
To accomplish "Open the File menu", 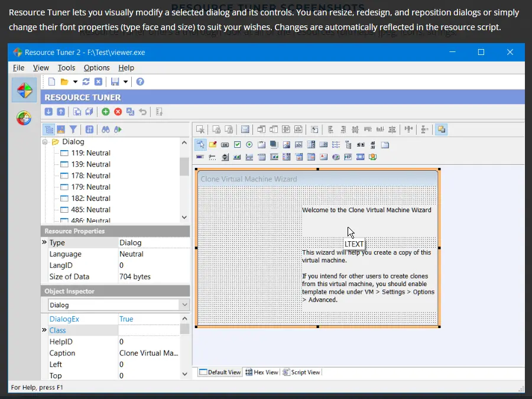I will (18, 68).
